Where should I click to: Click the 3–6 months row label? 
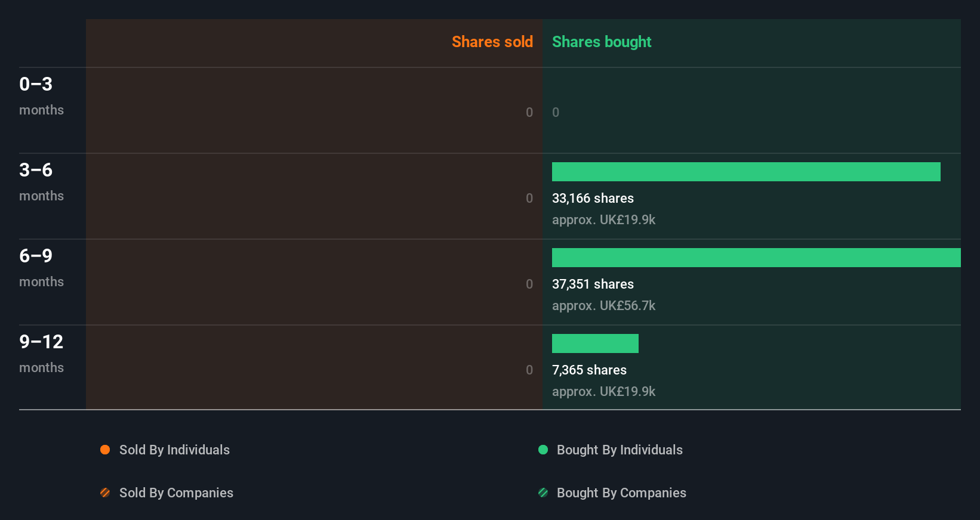click(x=41, y=182)
